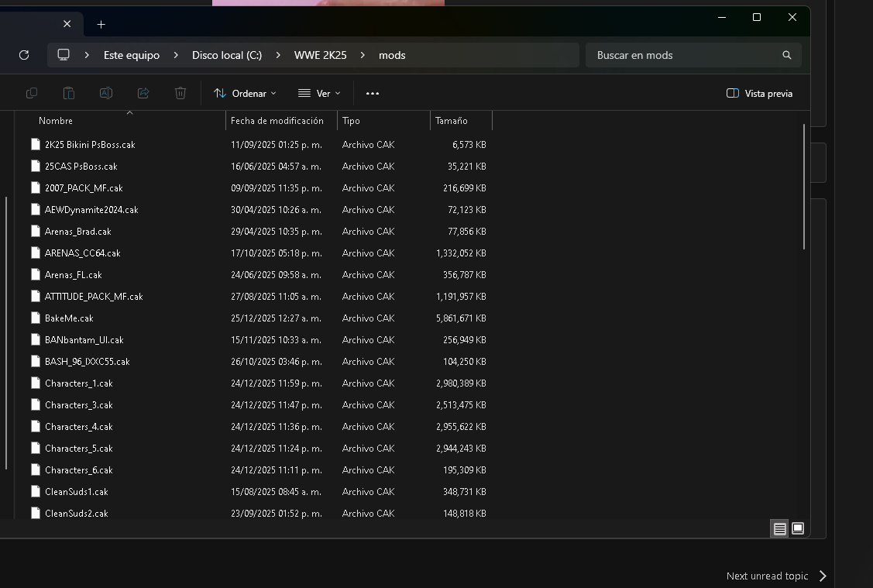Click the file icon of Characters_1.cak
873x588 pixels.
(36, 383)
